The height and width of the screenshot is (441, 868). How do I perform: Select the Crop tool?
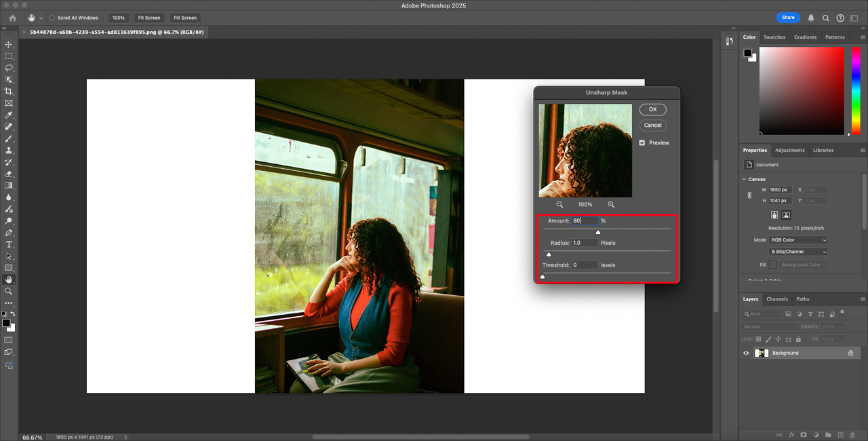9,92
